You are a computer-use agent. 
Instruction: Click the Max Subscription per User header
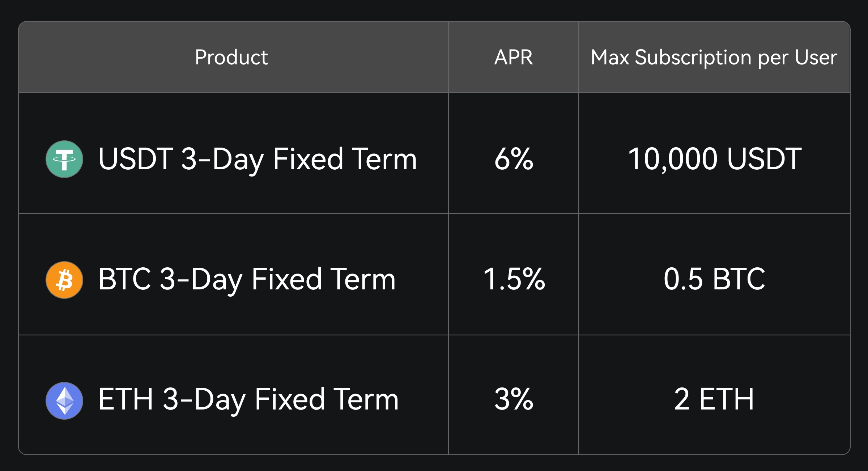coord(714,57)
